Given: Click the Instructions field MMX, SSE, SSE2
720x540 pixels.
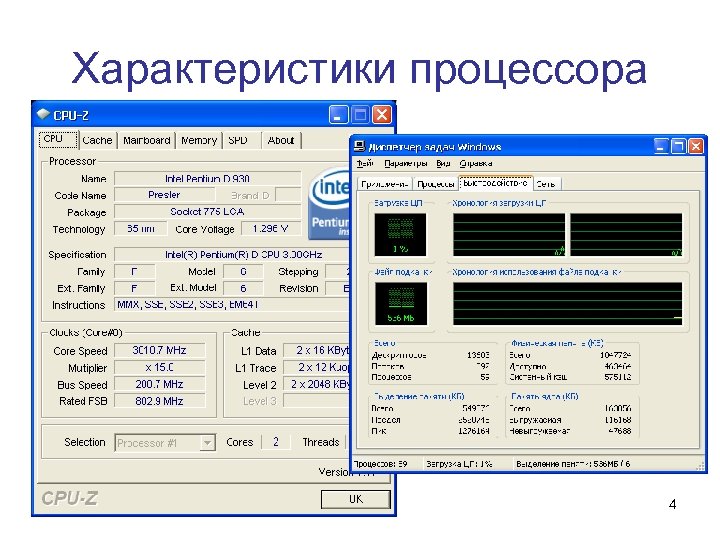Looking at the screenshot, I should coord(232,304).
